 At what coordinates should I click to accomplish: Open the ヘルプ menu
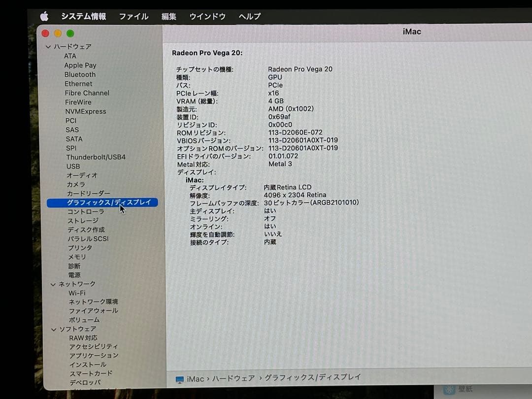pyautogui.click(x=249, y=16)
